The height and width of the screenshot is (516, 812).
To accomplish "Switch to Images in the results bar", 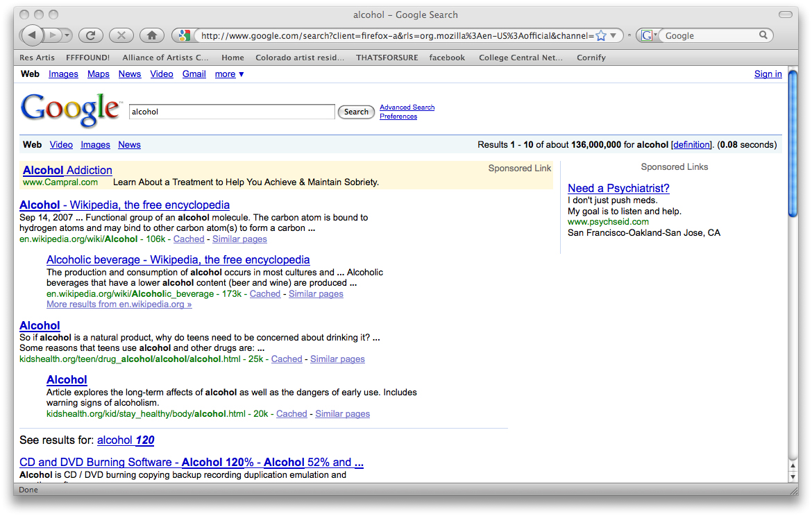I will click(x=95, y=145).
